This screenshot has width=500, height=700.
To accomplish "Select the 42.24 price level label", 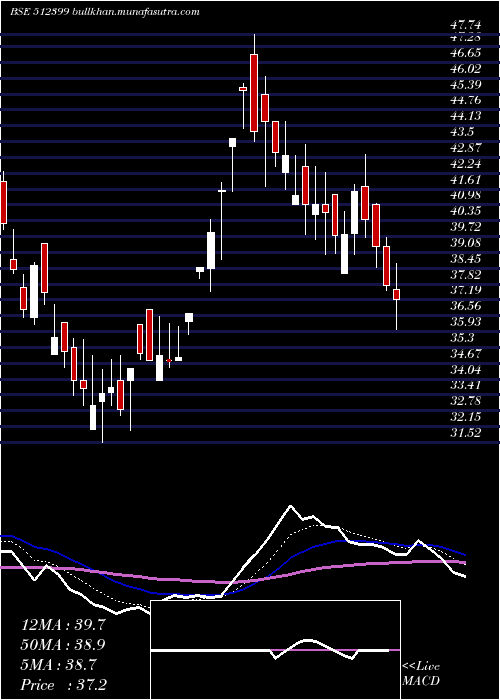I will point(465,164).
